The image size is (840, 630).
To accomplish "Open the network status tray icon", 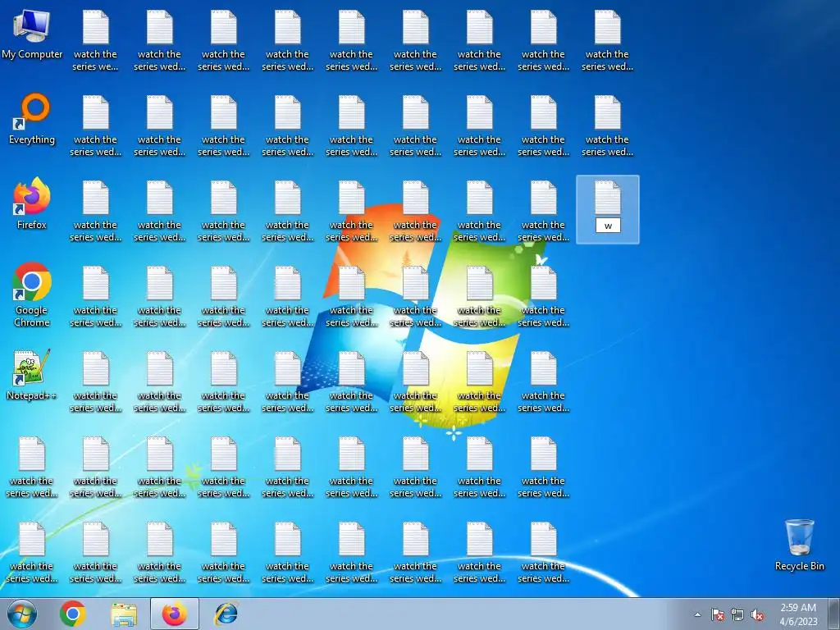I will click(x=737, y=614).
